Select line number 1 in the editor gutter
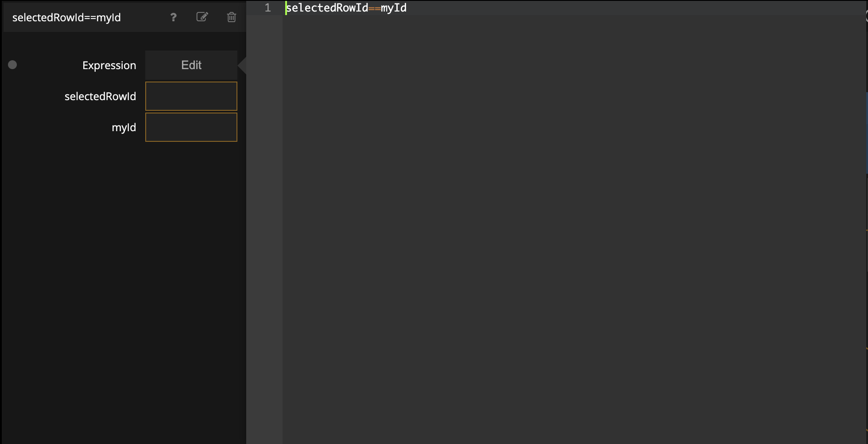Image resolution: width=868 pixels, height=444 pixels. (267, 8)
